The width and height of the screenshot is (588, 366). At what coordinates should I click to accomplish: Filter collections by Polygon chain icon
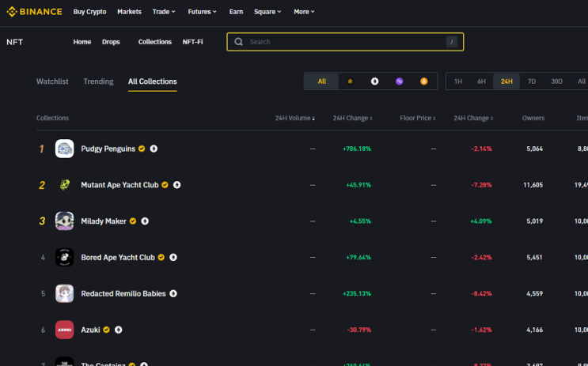pyautogui.click(x=400, y=81)
